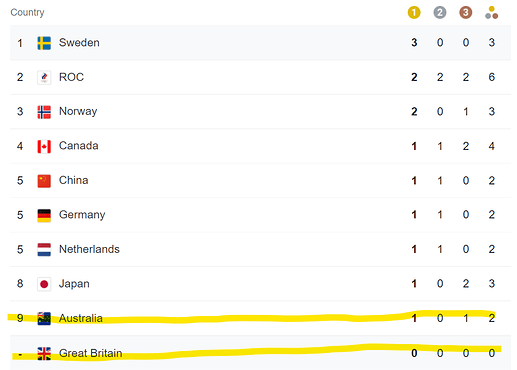
Task: Click the Australia flag icon
Action: point(44,319)
